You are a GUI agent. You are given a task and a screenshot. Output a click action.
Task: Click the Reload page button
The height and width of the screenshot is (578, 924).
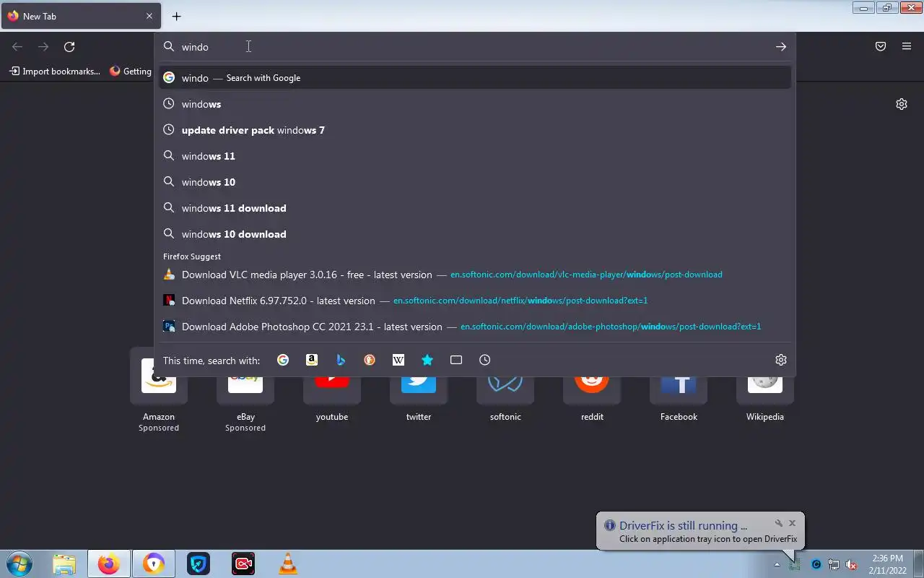coord(69,47)
